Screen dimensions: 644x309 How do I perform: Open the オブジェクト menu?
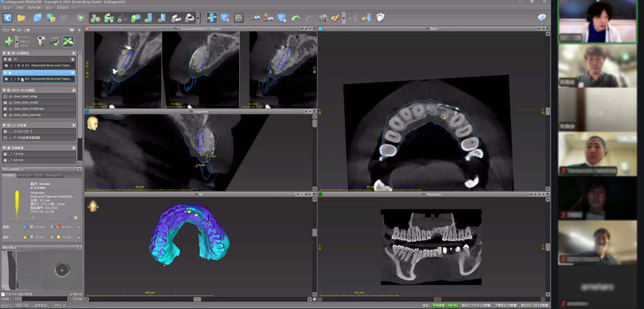pyautogui.click(x=34, y=8)
